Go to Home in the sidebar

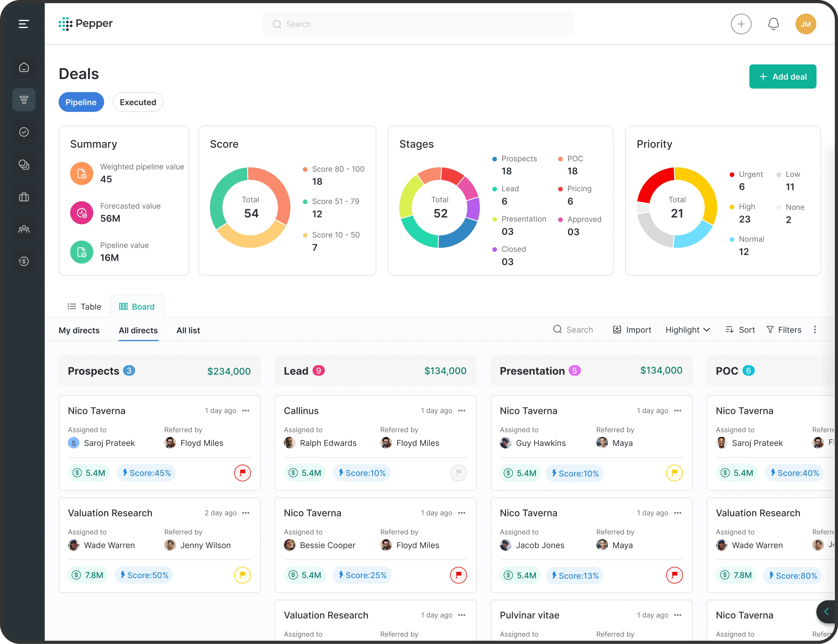pyautogui.click(x=24, y=67)
